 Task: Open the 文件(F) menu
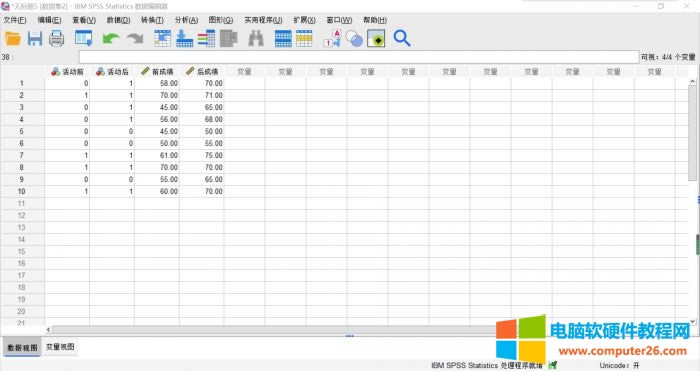tap(15, 20)
